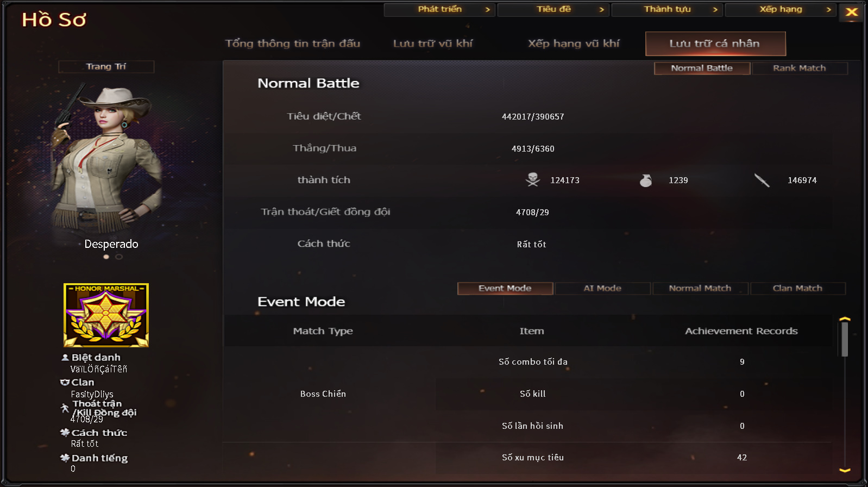Click the running man Thoát trận icon

[x=65, y=408]
